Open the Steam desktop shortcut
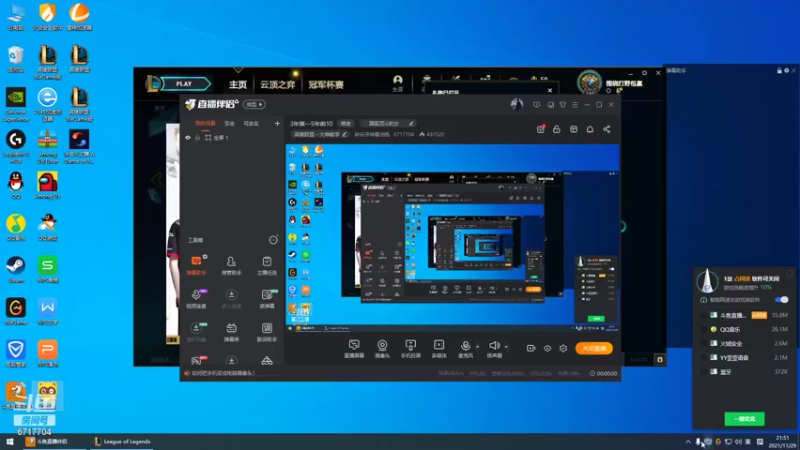This screenshot has width=800, height=450. pyautogui.click(x=16, y=270)
